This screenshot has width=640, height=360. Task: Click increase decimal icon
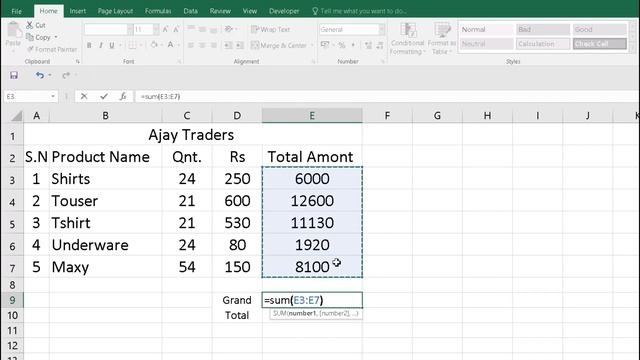point(368,45)
